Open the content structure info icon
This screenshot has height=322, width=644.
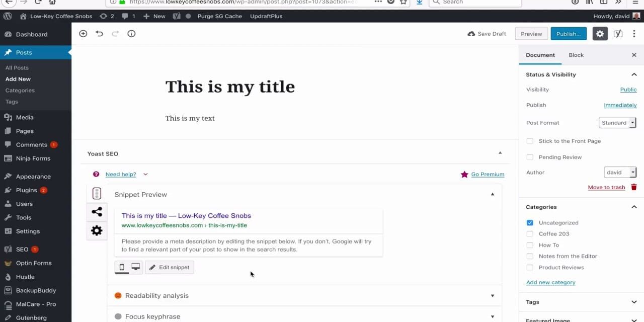click(x=131, y=34)
